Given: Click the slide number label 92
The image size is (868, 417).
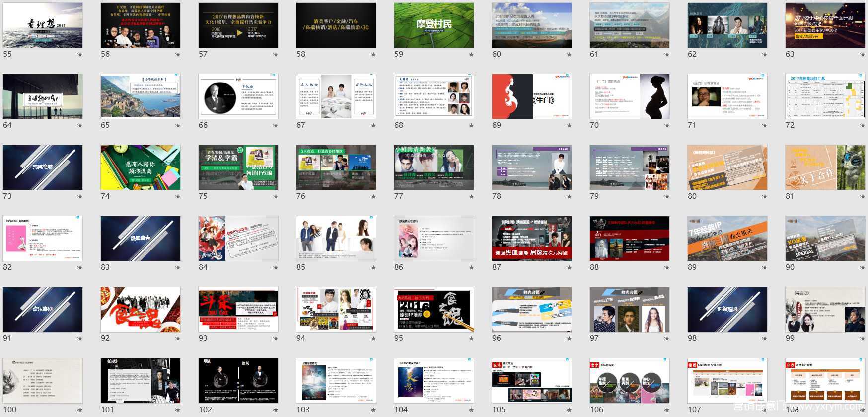Looking at the screenshot, I should point(105,338).
